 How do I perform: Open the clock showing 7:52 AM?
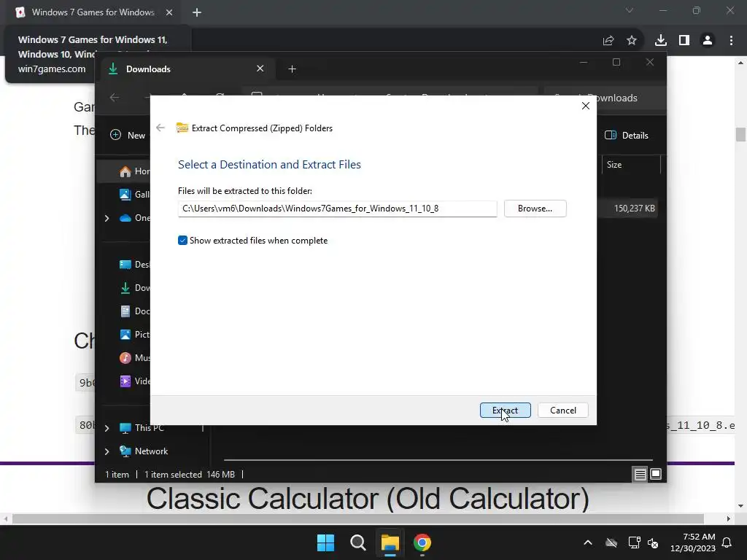pyautogui.click(x=693, y=542)
